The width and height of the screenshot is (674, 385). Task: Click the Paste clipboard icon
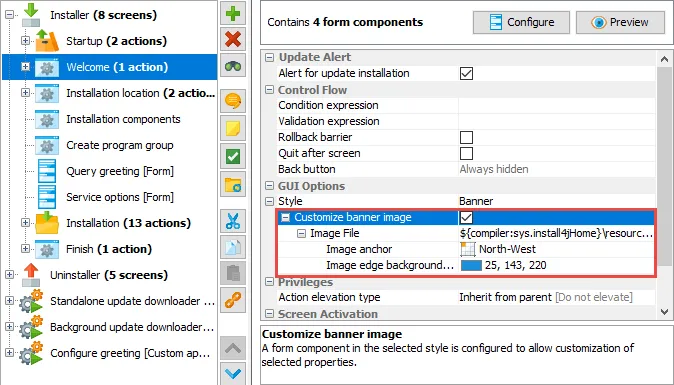coord(233,273)
